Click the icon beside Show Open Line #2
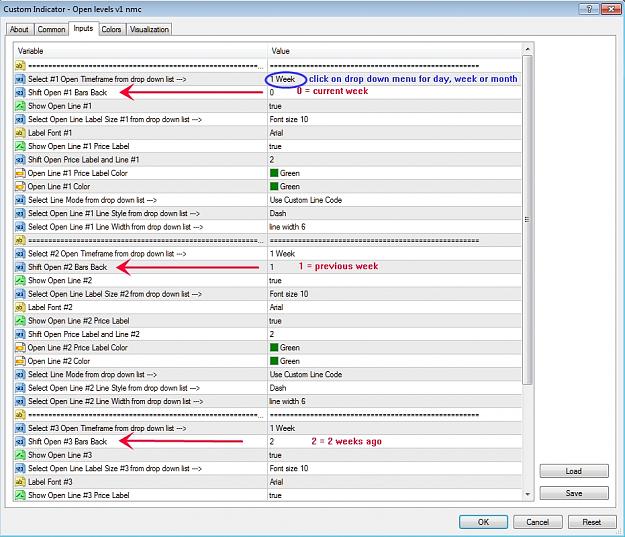The image size is (625, 537). click(20, 281)
